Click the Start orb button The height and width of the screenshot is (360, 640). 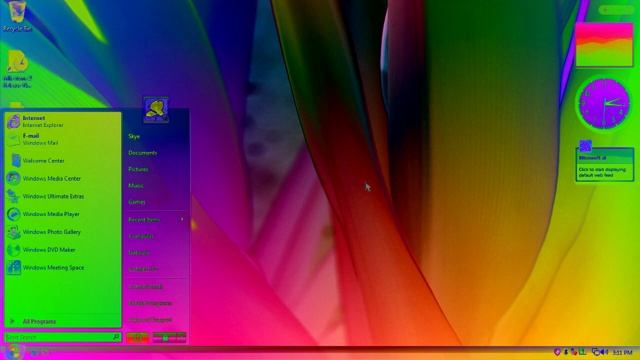point(13,351)
